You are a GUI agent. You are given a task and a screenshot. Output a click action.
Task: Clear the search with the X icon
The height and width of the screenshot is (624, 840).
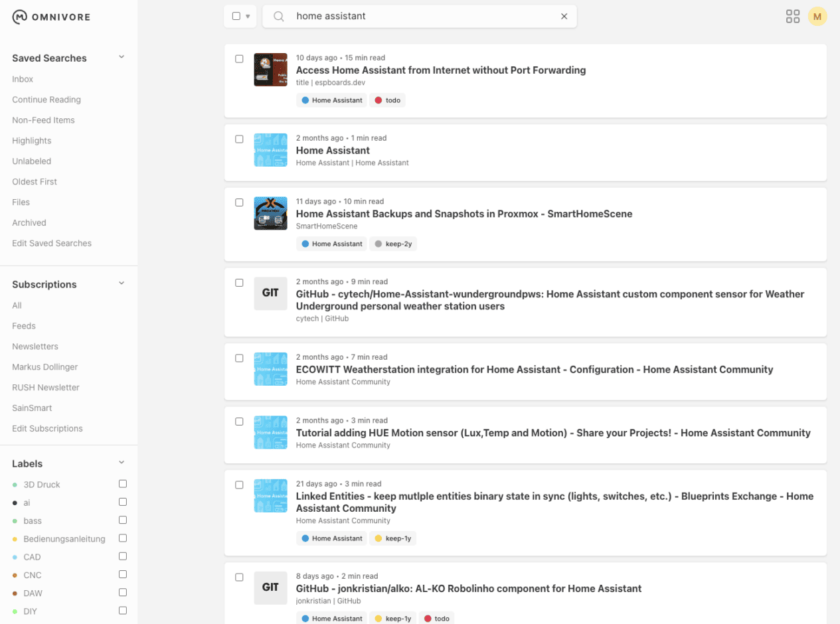point(564,17)
